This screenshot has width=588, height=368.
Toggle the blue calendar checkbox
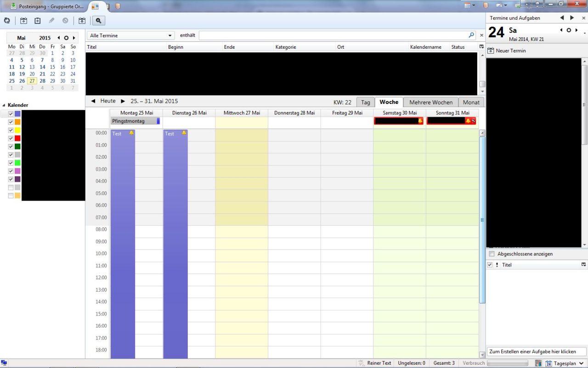click(x=11, y=114)
